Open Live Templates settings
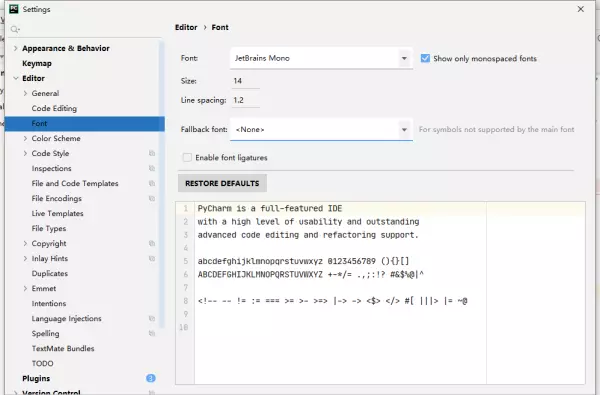The height and width of the screenshot is (395, 600). (57, 213)
